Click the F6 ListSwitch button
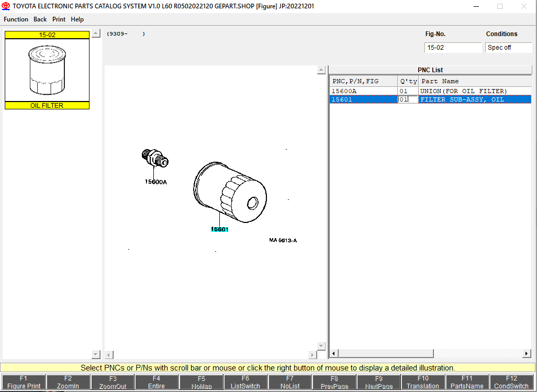This screenshot has width=537, height=392. 245,382
